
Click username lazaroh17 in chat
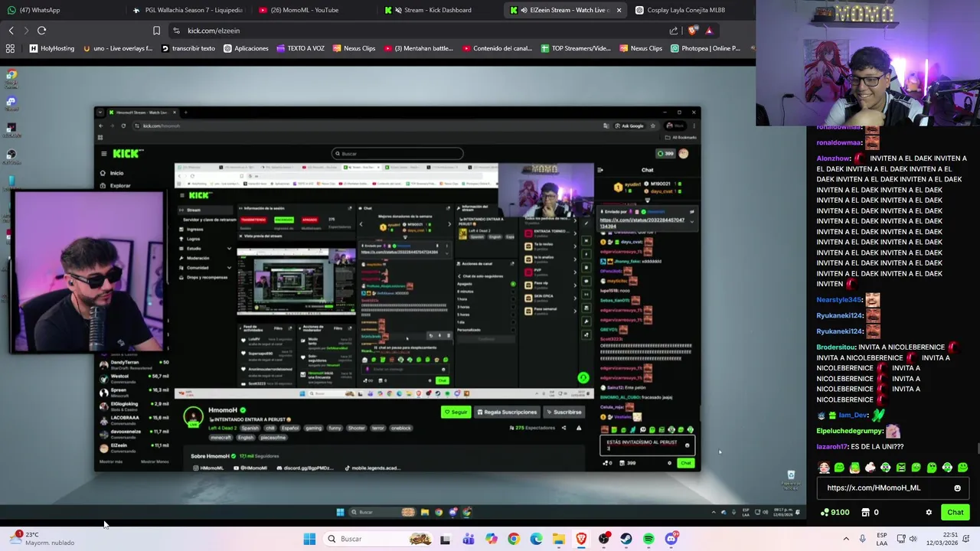pyautogui.click(x=832, y=447)
